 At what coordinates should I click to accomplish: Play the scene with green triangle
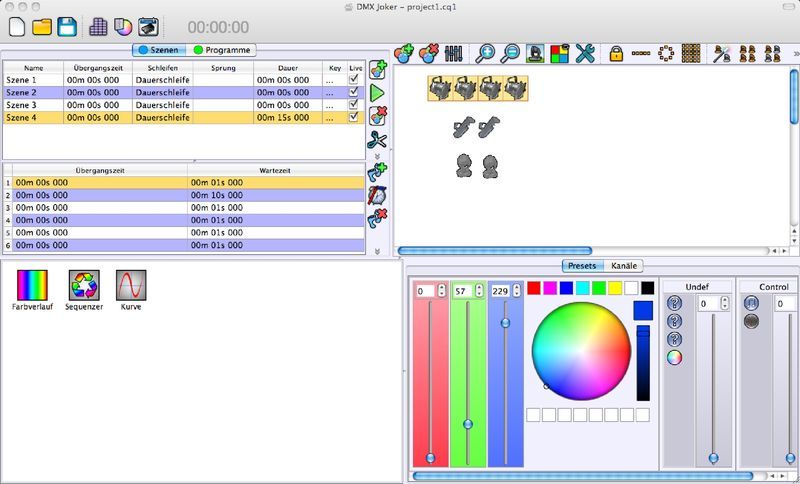point(377,93)
